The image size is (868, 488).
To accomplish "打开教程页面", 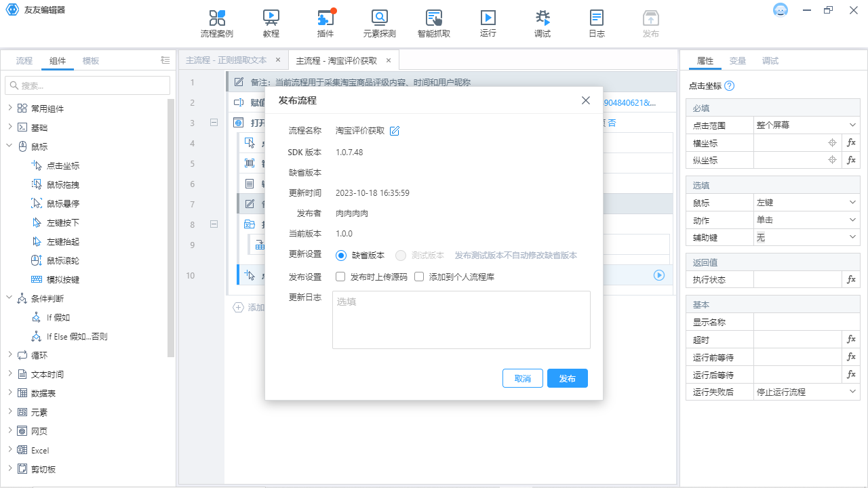I will (x=271, y=22).
